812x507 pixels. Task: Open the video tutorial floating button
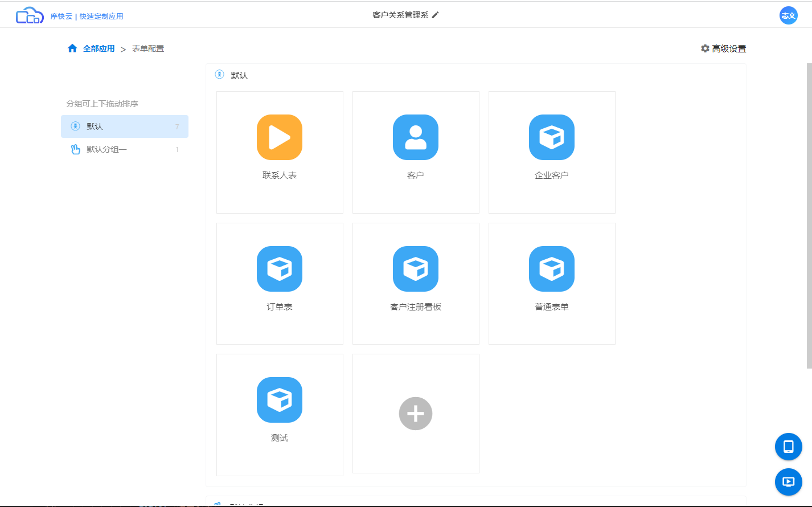pos(789,482)
